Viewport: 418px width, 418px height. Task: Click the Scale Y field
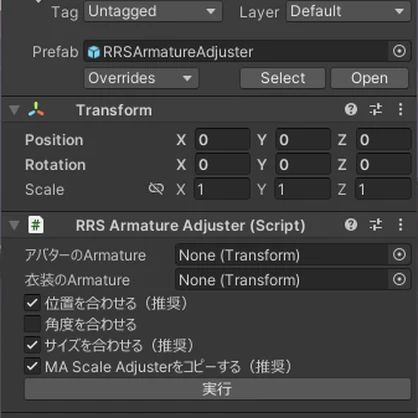coord(303,189)
